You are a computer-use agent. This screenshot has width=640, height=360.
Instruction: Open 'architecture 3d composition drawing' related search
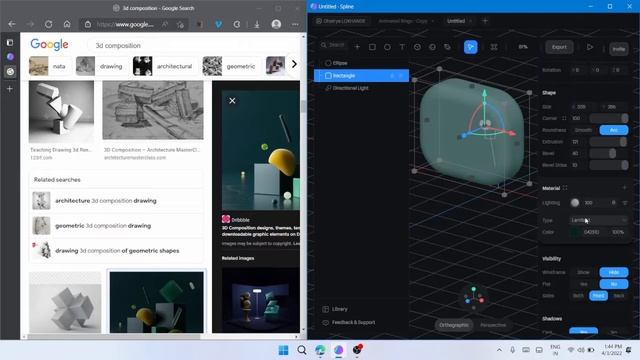pyautogui.click(x=116, y=201)
